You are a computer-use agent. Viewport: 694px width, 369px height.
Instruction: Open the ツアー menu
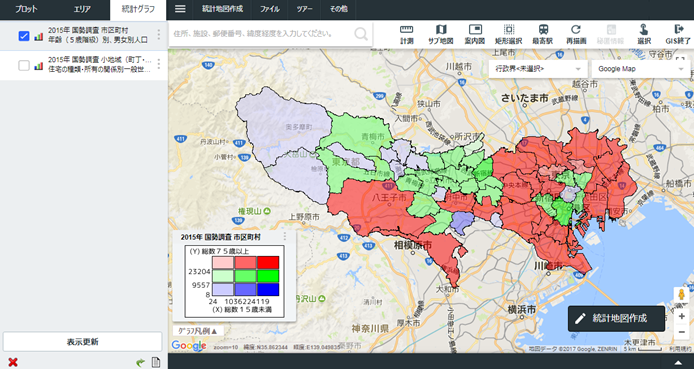pos(305,9)
